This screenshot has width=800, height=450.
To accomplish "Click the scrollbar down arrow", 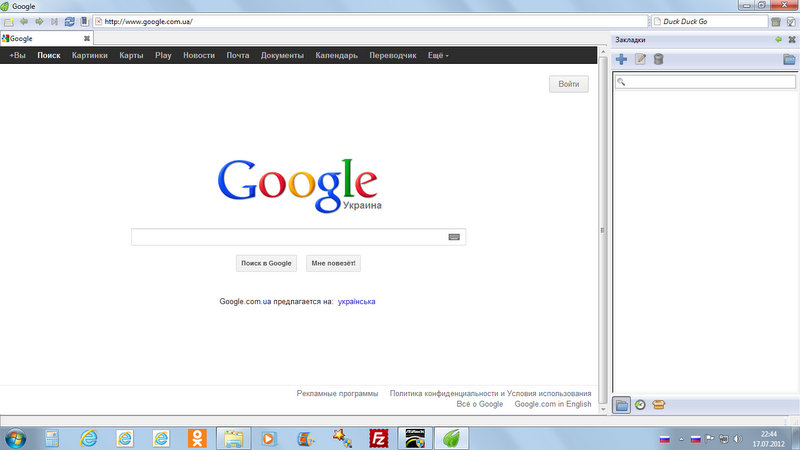I will [603, 409].
